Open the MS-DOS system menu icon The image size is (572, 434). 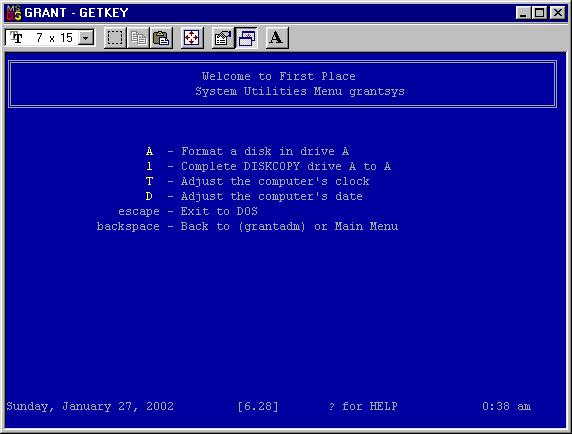pyautogui.click(x=14, y=13)
